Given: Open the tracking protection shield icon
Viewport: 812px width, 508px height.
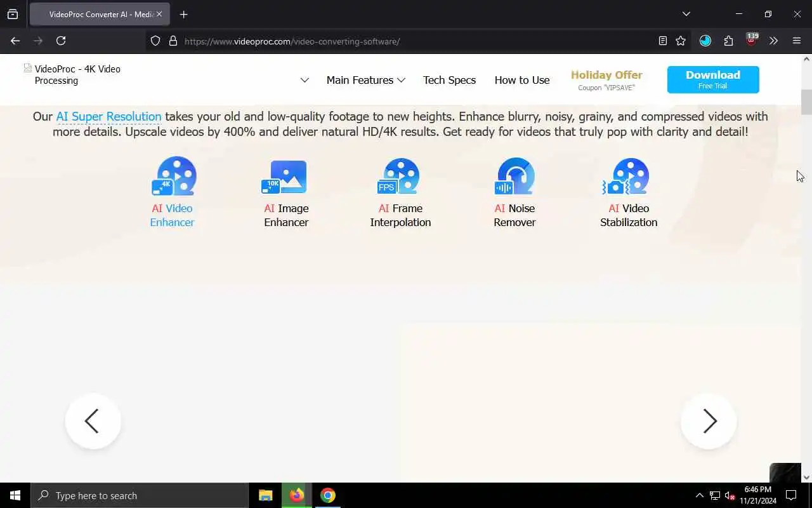Looking at the screenshot, I should 155,41.
